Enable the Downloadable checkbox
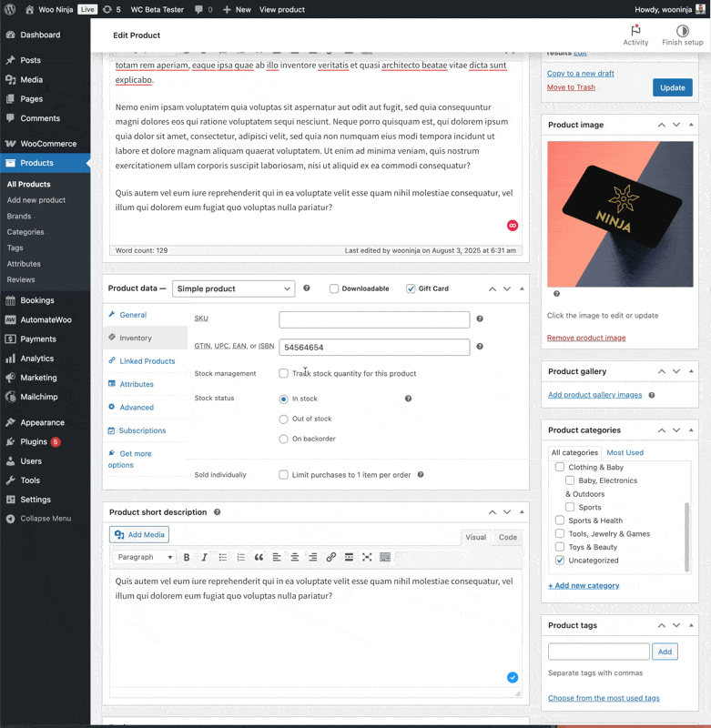 334,288
